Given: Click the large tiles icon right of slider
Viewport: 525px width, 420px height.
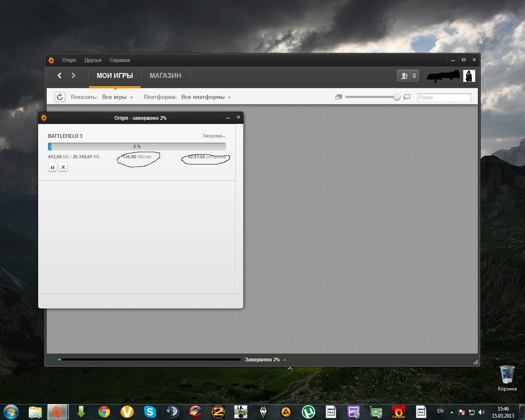Looking at the screenshot, I should (x=407, y=97).
